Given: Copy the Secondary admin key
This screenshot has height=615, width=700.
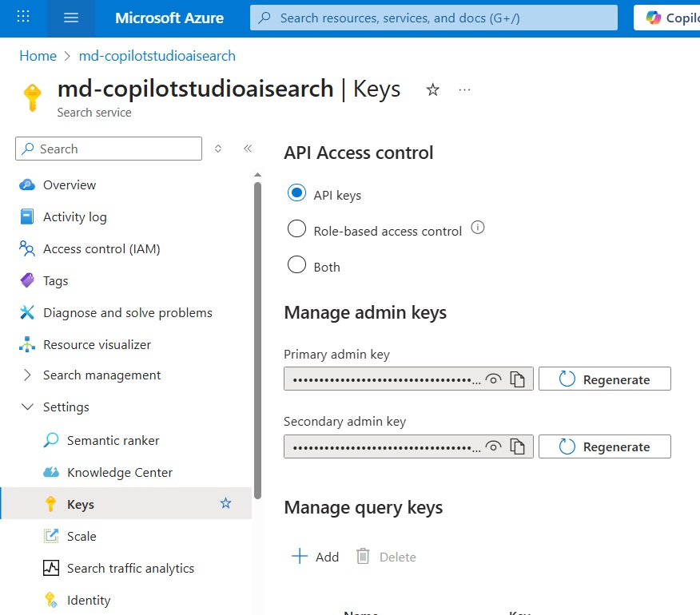Looking at the screenshot, I should pos(518,446).
